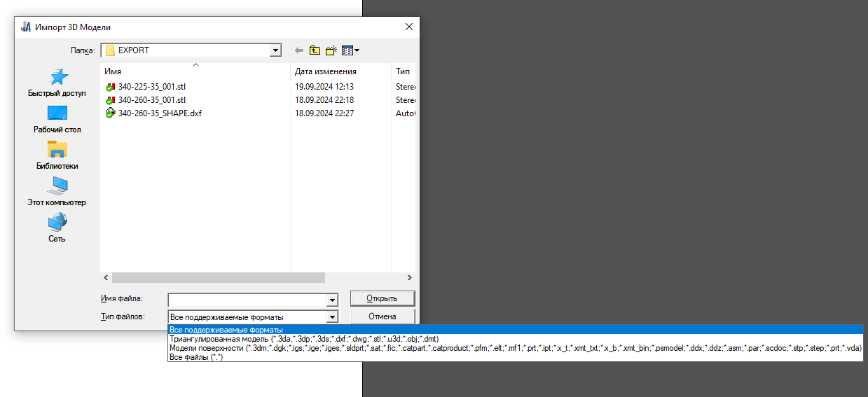Screen dimensions: 868x397
Task: Click the scrollbar right arrow in file list
Action: [x=411, y=277]
